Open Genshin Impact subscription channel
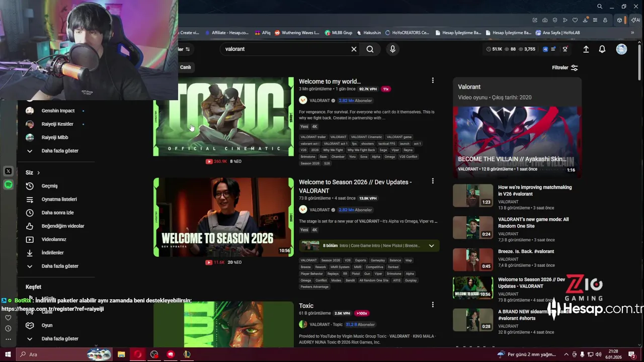 coord(58,111)
